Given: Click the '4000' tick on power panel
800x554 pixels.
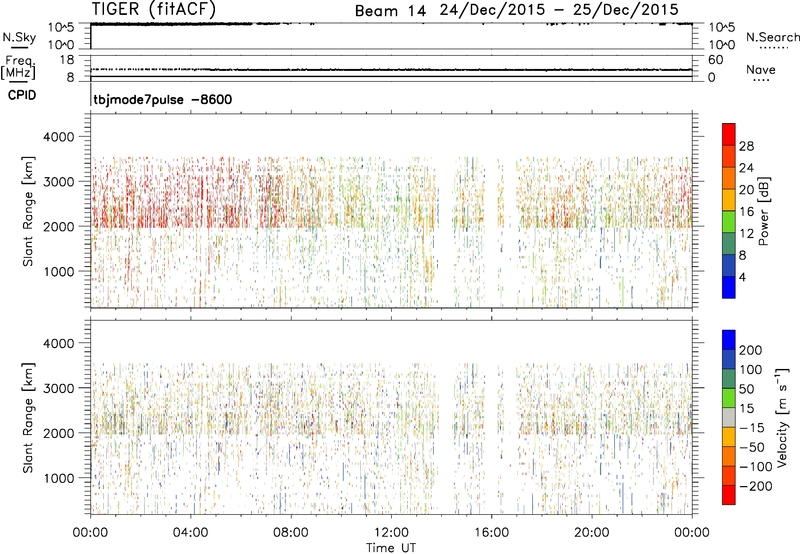Looking at the screenshot, I should 59,137.
